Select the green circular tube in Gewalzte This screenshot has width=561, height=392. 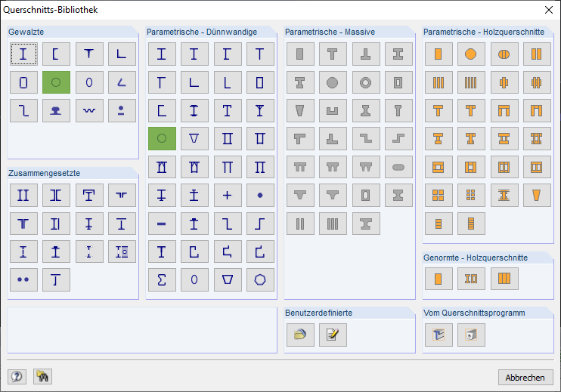point(56,82)
